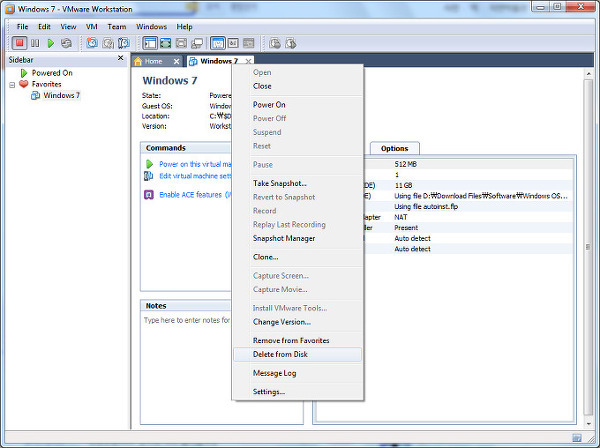Click the ACE features purple icon

pos(149,195)
